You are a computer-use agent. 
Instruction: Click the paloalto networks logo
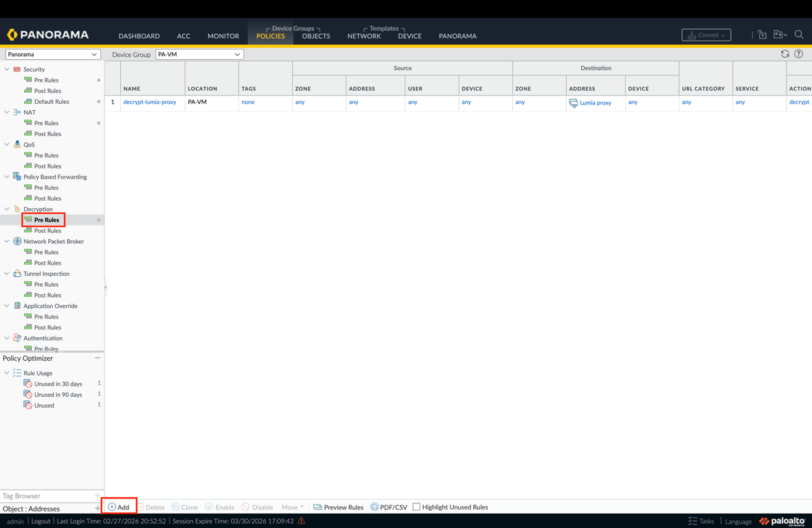782,520
